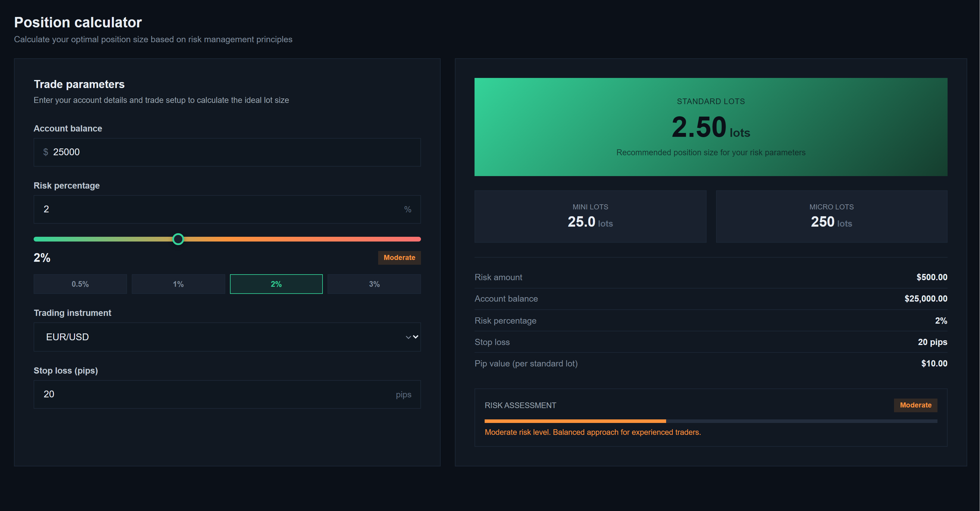Open the Trading instrument dropdown
980x511 pixels.
[x=227, y=337]
